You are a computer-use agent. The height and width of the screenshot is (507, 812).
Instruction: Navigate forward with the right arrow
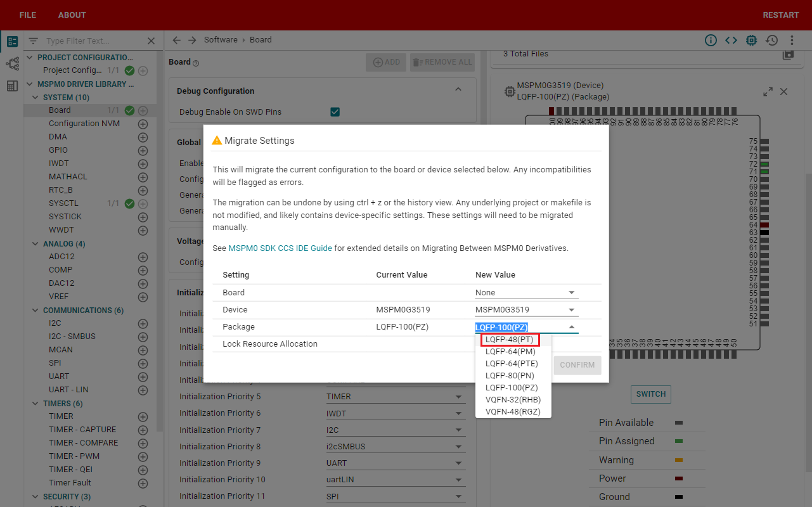pyautogui.click(x=192, y=40)
